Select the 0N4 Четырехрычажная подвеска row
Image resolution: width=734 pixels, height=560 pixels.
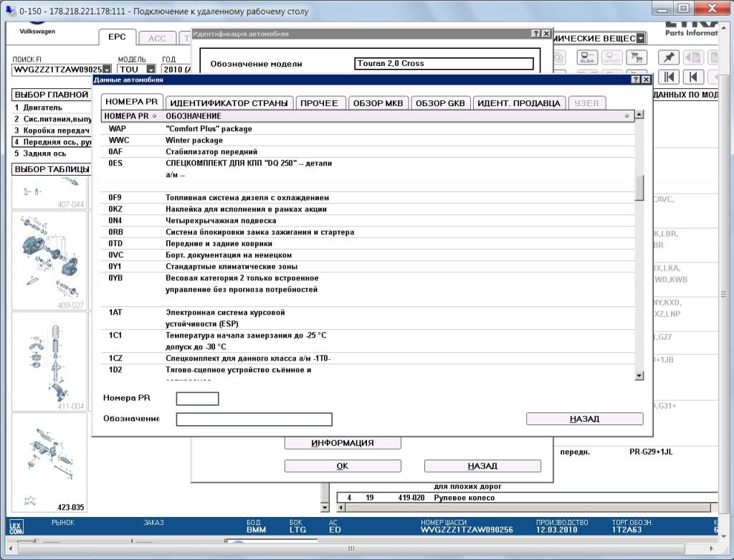coord(368,221)
